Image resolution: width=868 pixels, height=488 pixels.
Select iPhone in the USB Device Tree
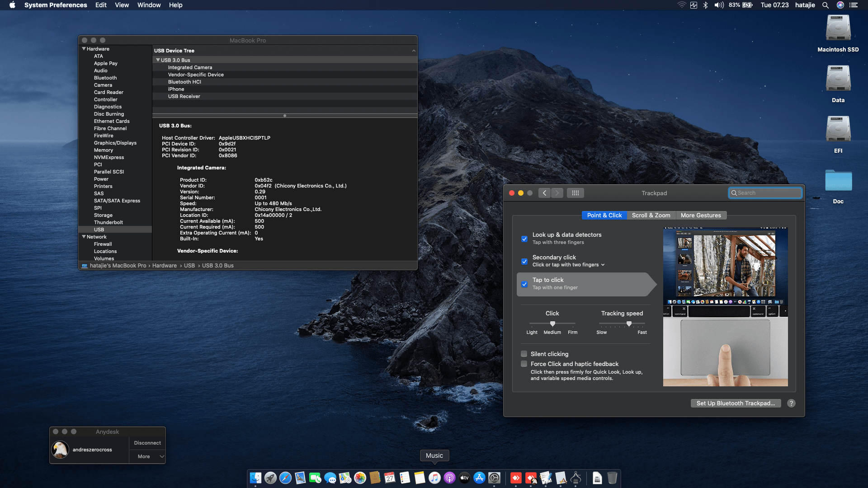pos(176,89)
